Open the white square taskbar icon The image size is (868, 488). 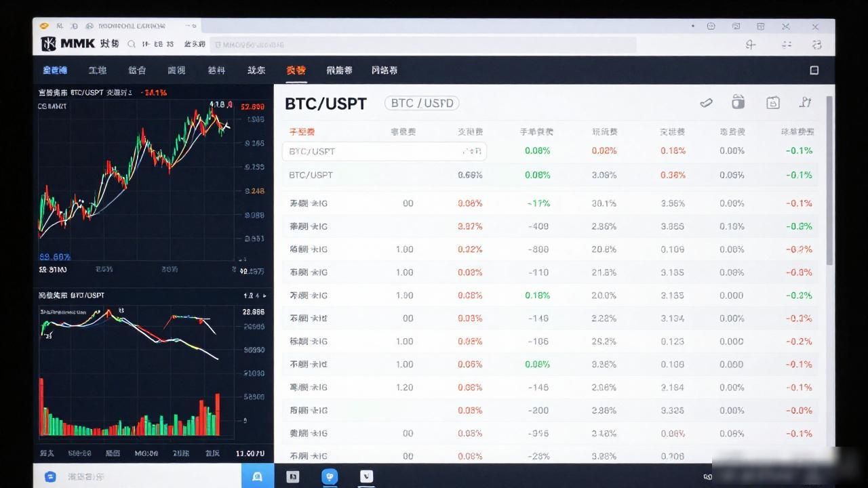(x=366, y=476)
